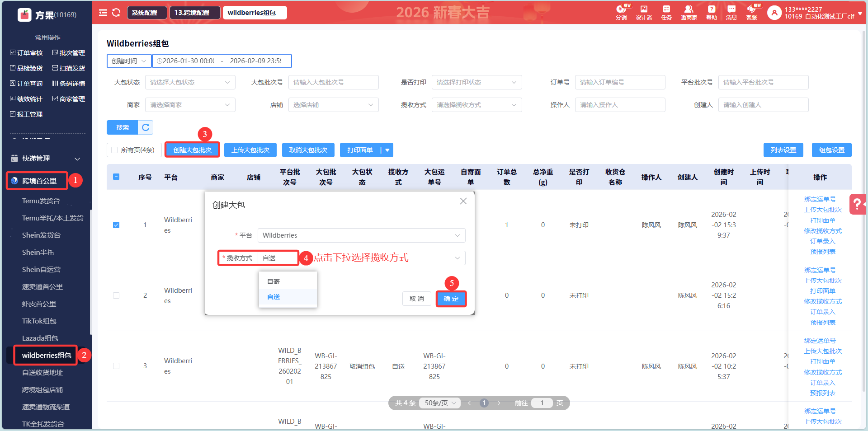Select 自寄 option in dropdown list
This screenshot has width=868, height=431.
274,281
